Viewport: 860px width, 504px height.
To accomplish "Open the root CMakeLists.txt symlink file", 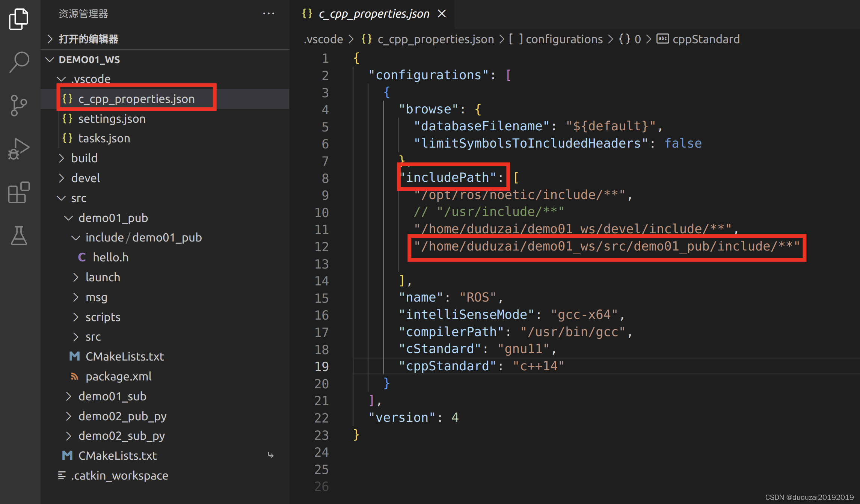I will pyautogui.click(x=165, y=456).
